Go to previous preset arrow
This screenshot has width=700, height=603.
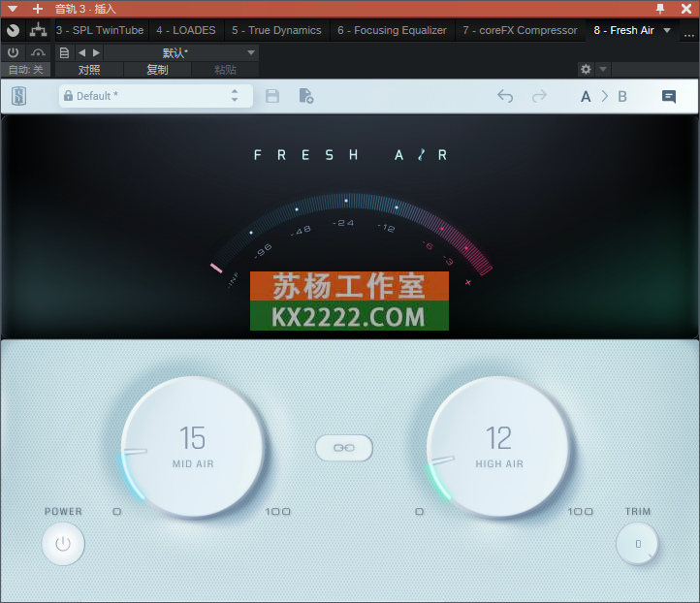coord(82,52)
